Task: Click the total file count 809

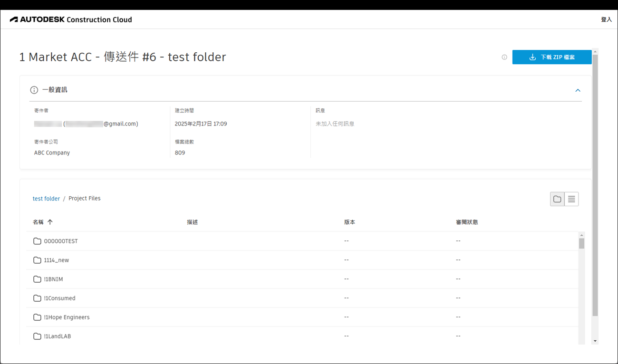Action: click(180, 153)
